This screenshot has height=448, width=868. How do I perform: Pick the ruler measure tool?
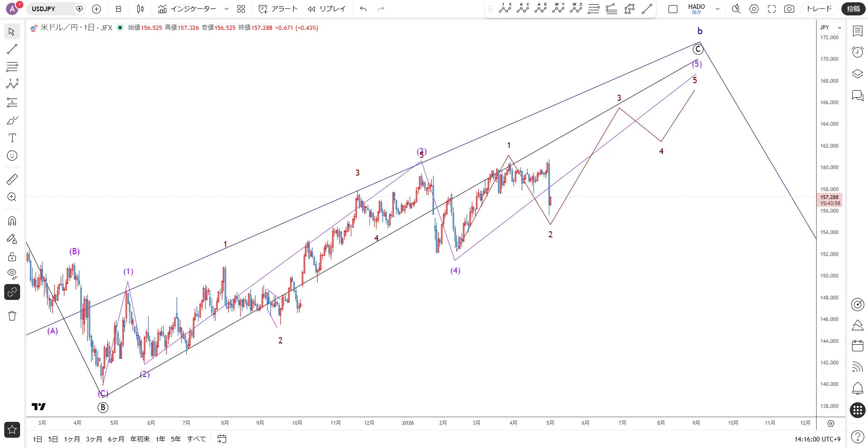[x=12, y=179]
